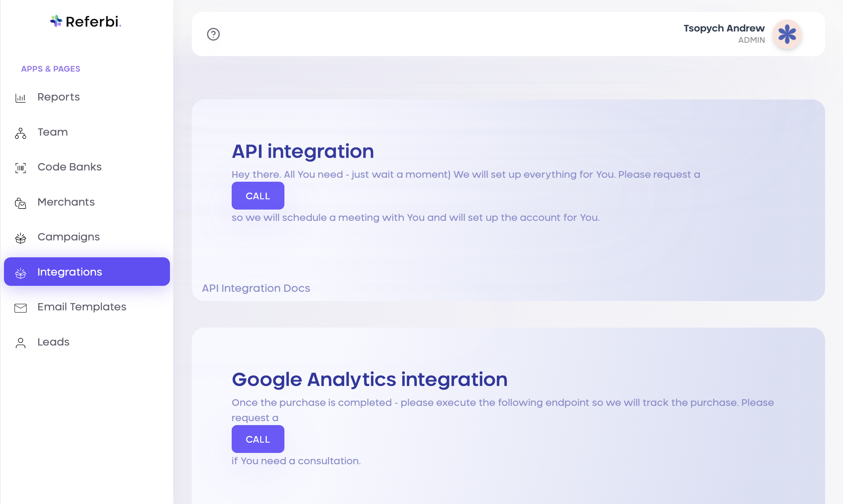
Task: Click the Referbi logo
Action: pos(85,22)
